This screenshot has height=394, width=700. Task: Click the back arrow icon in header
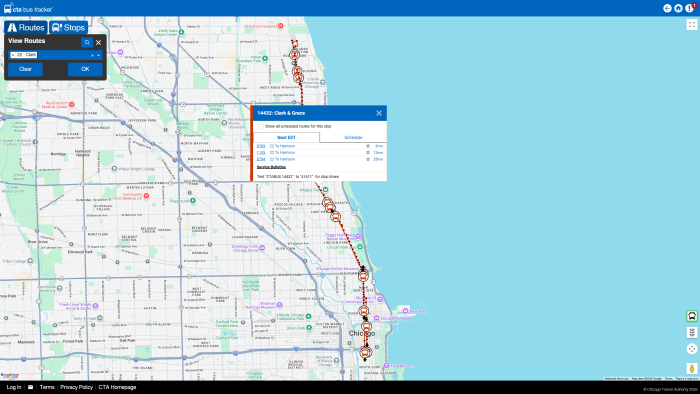pos(667,8)
